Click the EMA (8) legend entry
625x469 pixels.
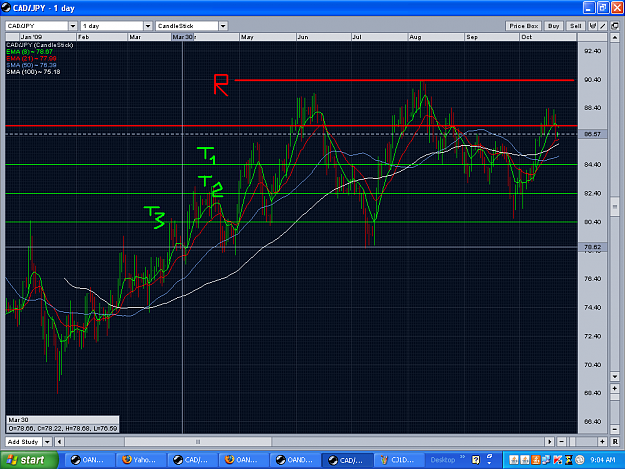click(29, 52)
